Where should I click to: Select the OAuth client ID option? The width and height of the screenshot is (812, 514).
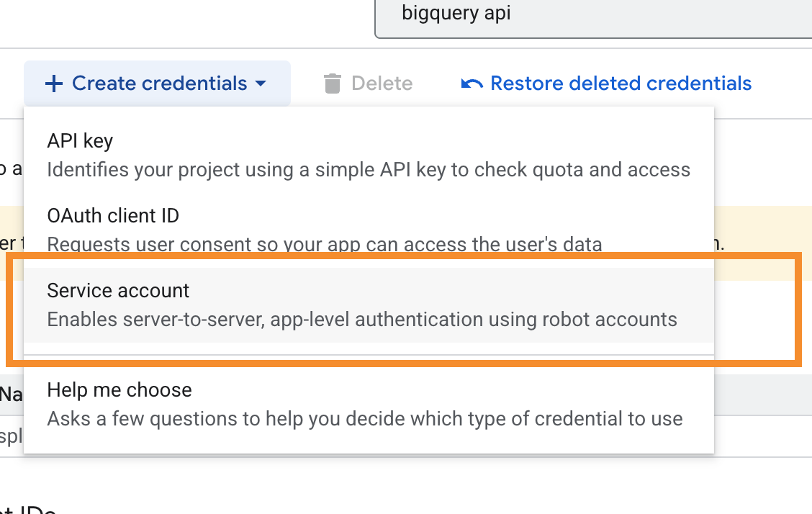[369, 230]
